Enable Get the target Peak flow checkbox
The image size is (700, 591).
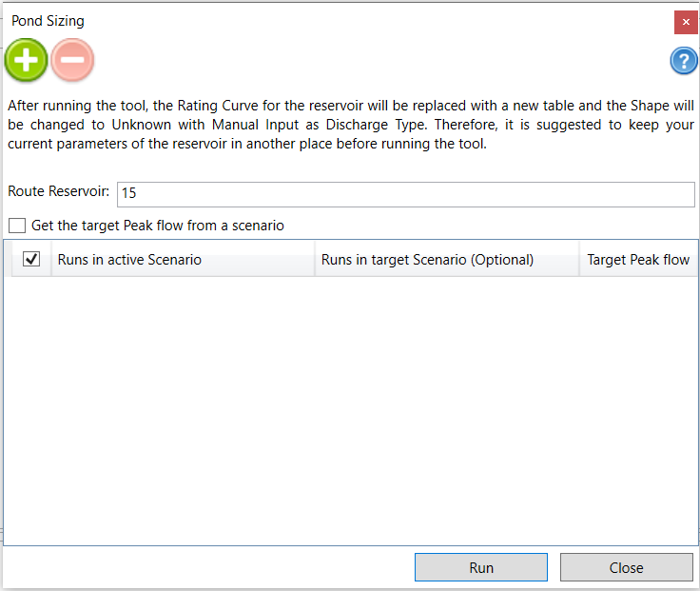16,226
